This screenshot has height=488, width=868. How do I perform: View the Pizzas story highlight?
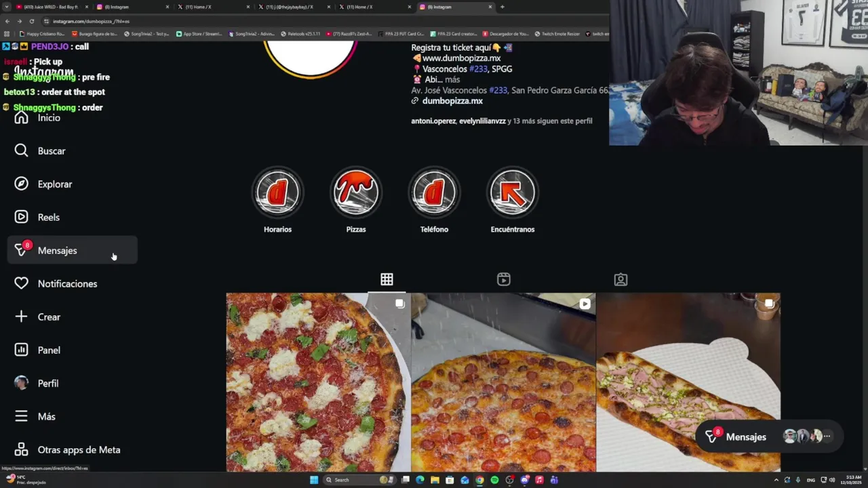tap(356, 193)
